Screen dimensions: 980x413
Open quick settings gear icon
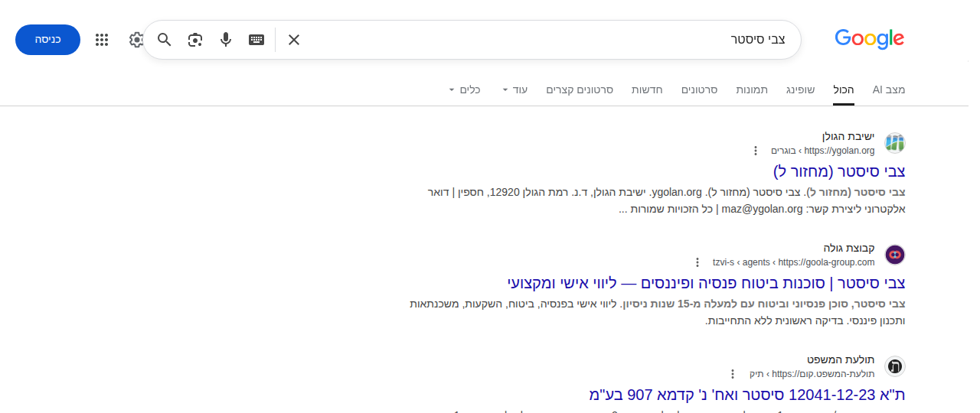pos(136,40)
